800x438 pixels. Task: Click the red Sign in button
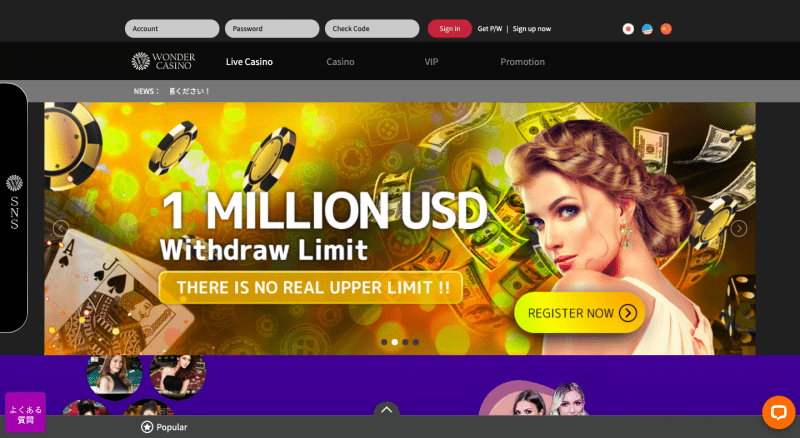449,29
